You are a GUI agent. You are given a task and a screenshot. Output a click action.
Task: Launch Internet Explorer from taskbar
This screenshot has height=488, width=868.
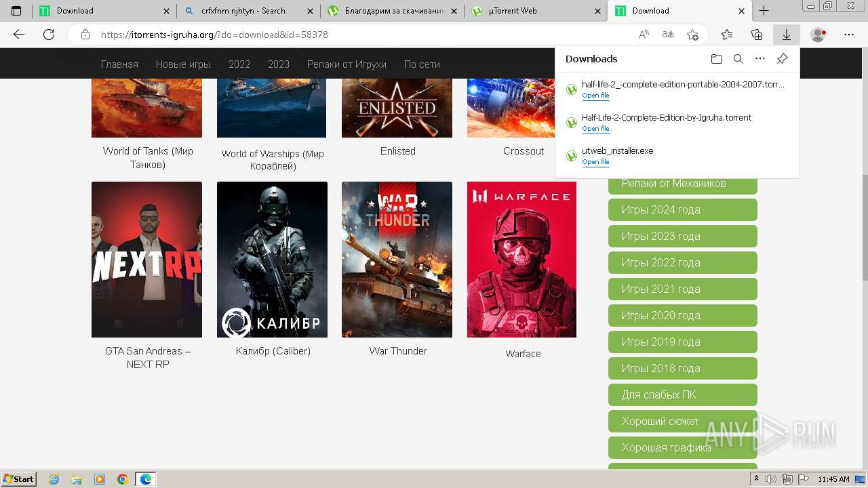(54, 479)
